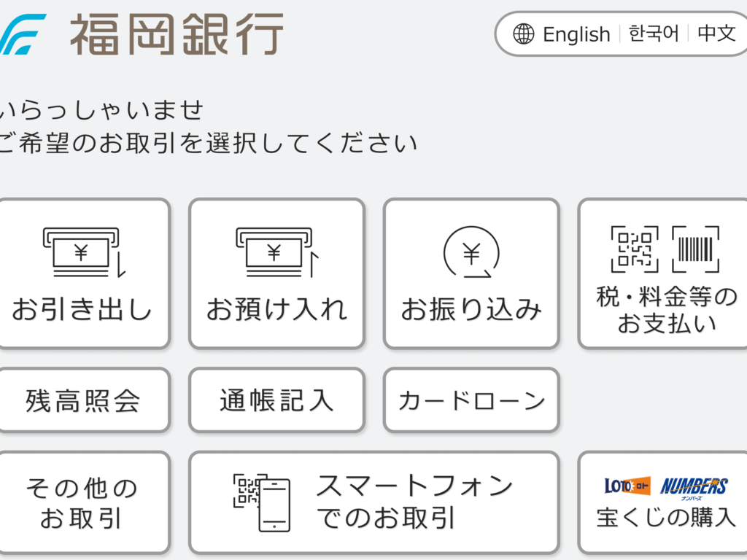Image resolution: width=747 pixels, height=560 pixels.
Task: Open その他のお取引 other transactions
Action: click(82, 503)
